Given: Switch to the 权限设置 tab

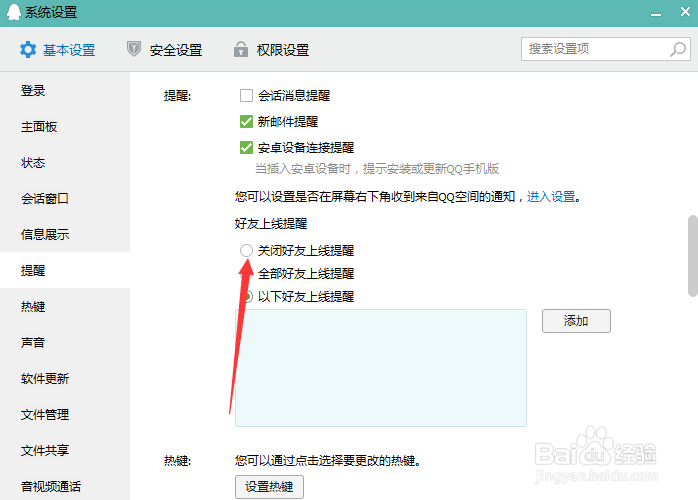Looking at the screenshot, I should [x=272, y=50].
